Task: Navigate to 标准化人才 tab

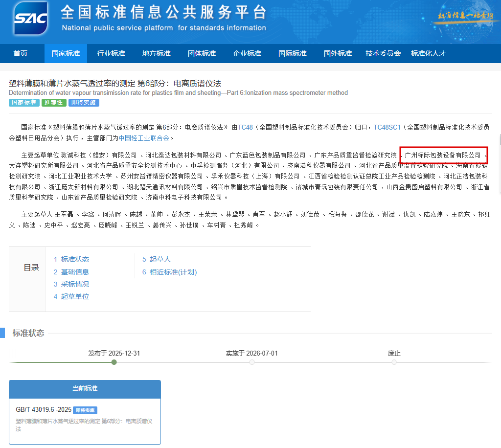Action: 429,53
